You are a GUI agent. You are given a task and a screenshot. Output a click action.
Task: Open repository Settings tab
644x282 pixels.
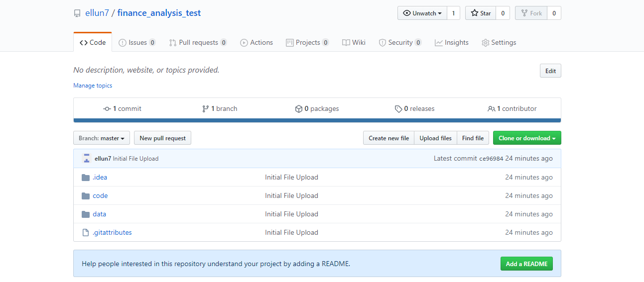point(499,43)
